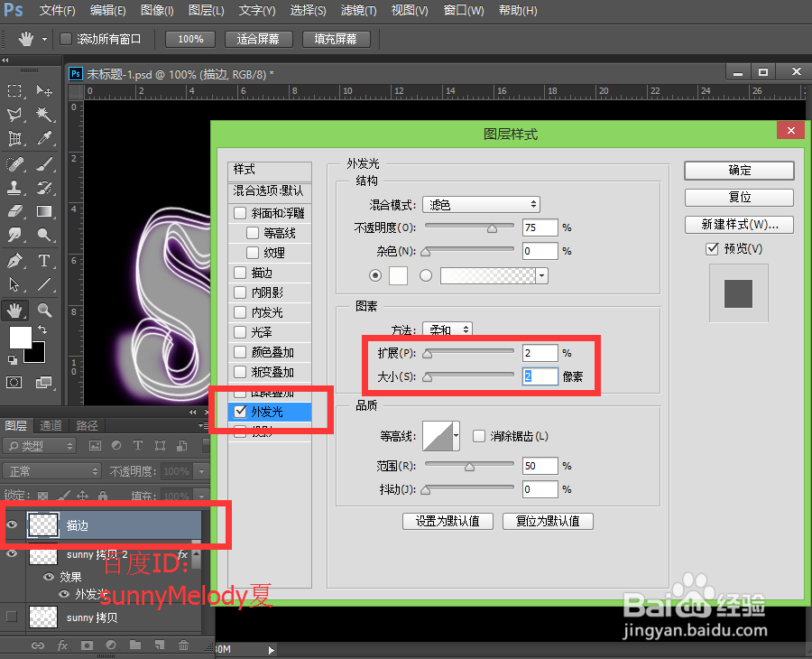This screenshot has height=659, width=812.
Task: Select the Gradient tool
Action: click(x=42, y=210)
